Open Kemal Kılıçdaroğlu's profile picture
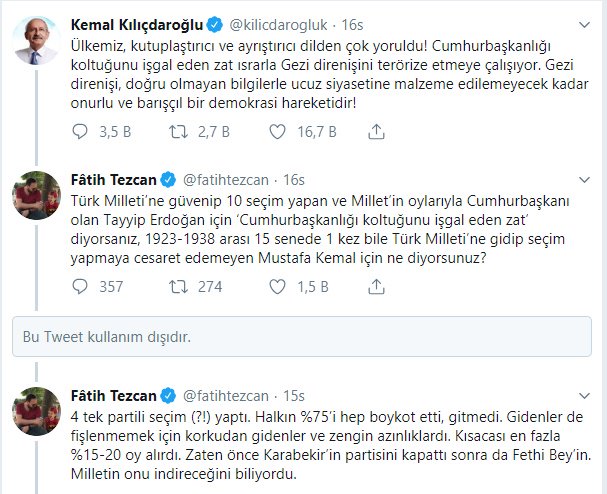The width and height of the screenshot is (607, 494). (x=39, y=39)
